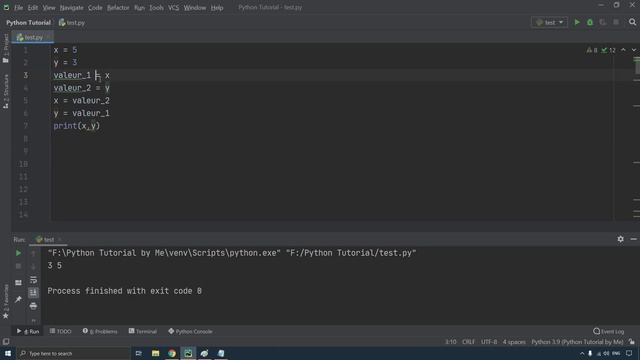Open the VCS menu
Image resolution: width=640 pixels, height=360 pixels.
pos(173,7)
